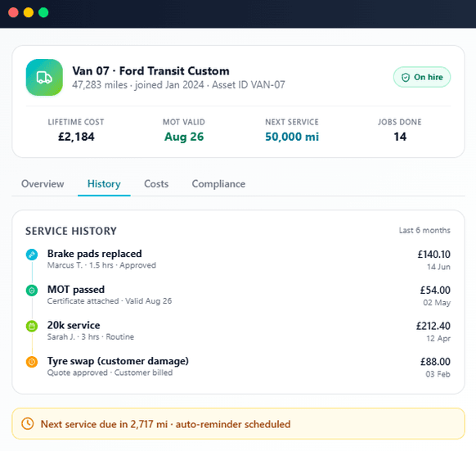Click the green van icon for Van 07
This screenshot has width=476, height=451.
[44, 77]
